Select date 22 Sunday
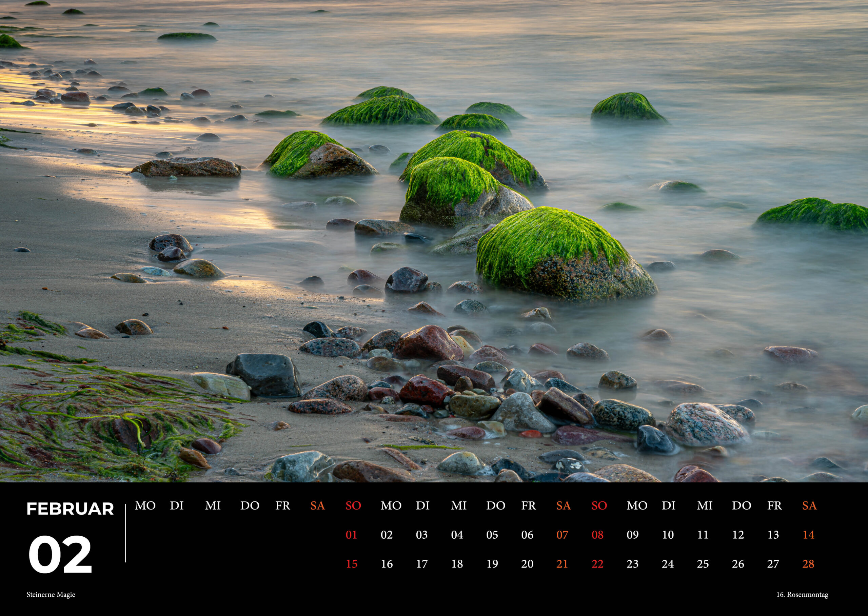Screen dimensions: 868x616 [x=597, y=564]
